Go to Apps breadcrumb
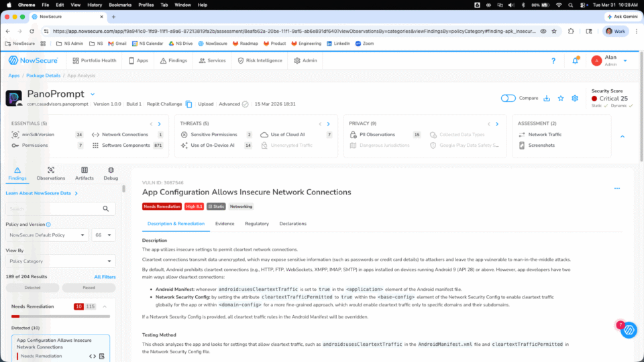This screenshot has width=644, height=362. click(14, 76)
